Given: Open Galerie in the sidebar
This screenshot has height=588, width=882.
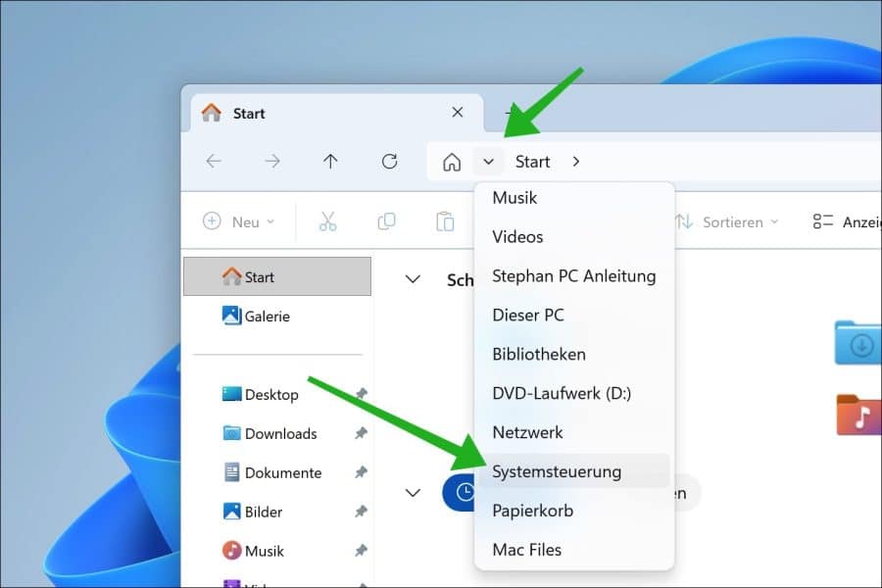Looking at the screenshot, I should click(x=266, y=316).
